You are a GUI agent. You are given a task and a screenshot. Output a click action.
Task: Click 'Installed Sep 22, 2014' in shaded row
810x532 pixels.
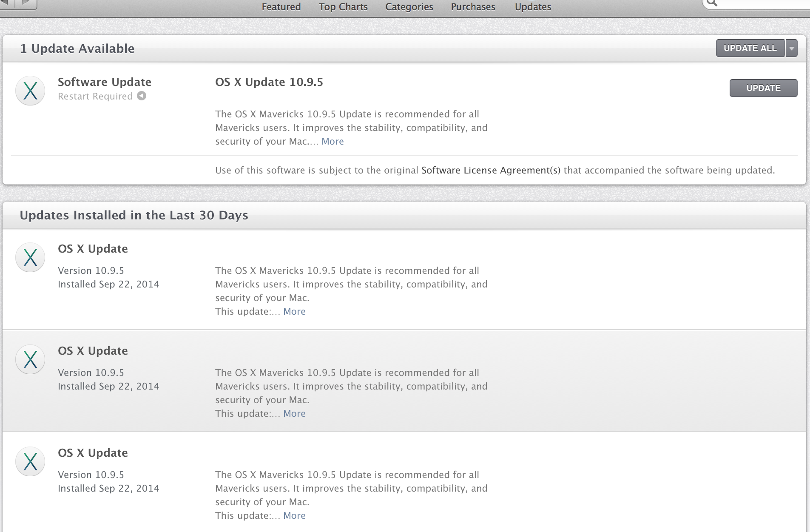(108, 386)
